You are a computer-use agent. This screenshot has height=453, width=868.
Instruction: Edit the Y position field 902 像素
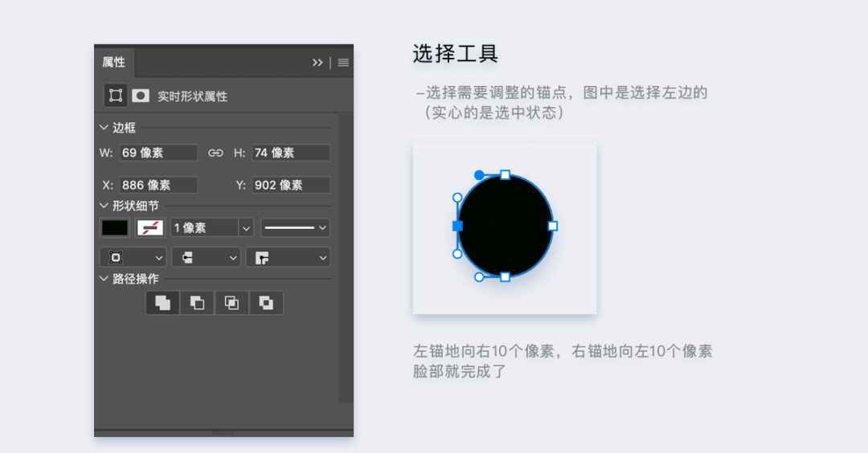(x=291, y=185)
